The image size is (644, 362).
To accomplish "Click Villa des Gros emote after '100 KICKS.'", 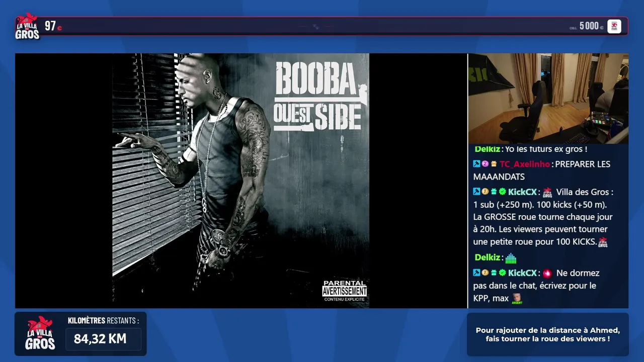I will point(603,242).
